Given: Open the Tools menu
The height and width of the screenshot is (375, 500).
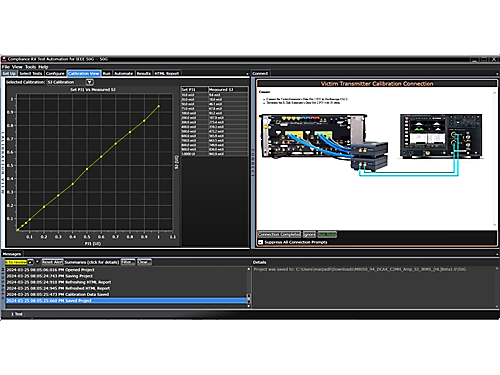Looking at the screenshot, I should pos(30,67).
